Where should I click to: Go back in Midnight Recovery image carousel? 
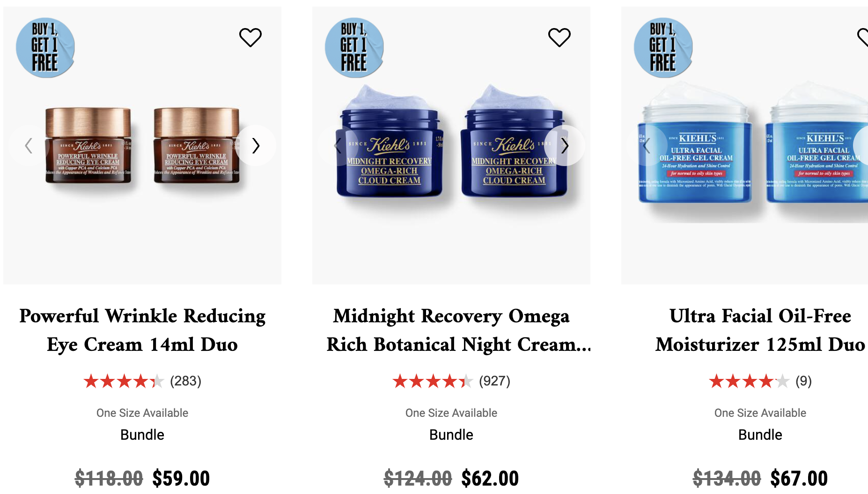[x=338, y=145]
